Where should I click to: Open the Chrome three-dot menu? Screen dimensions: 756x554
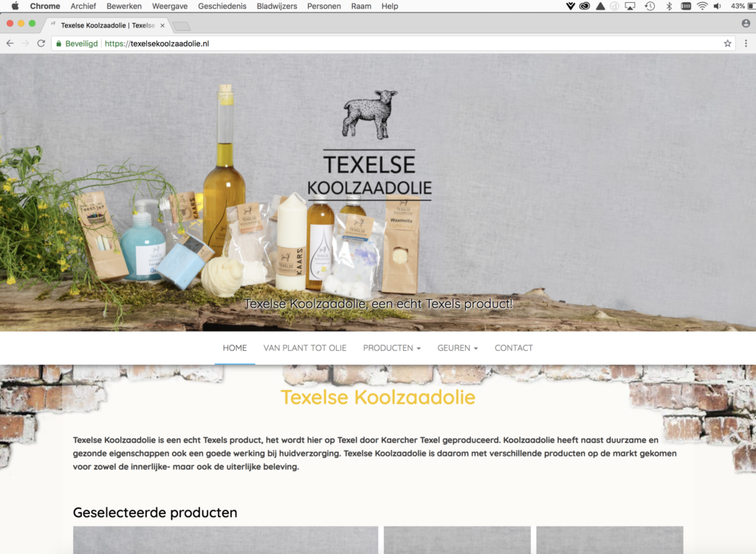(x=746, y=44)
